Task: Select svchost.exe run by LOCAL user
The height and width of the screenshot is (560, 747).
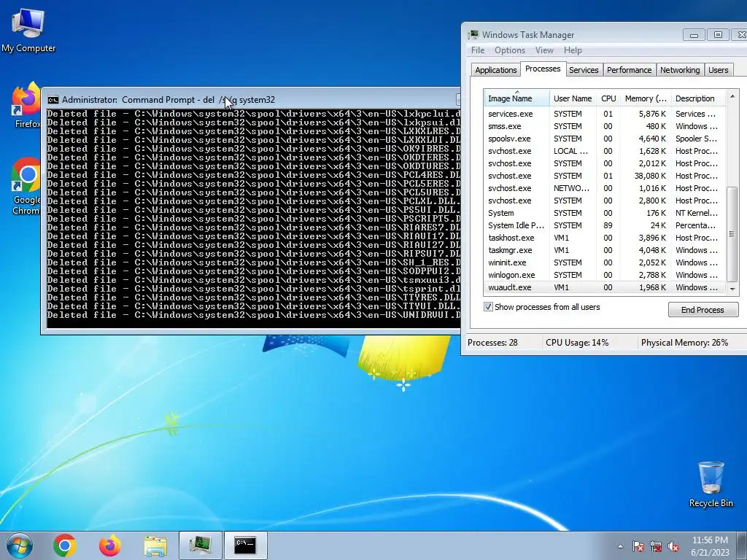Action: click(x=604, y=151)
